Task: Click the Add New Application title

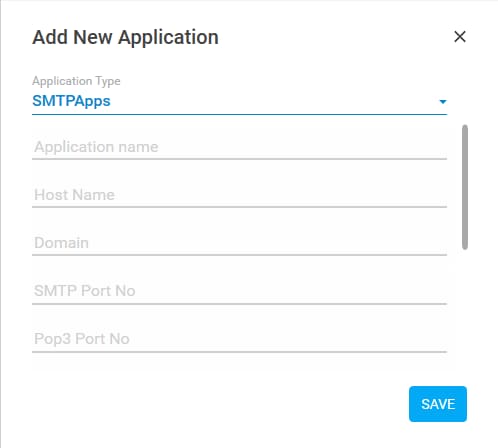Action: point(125,37)
